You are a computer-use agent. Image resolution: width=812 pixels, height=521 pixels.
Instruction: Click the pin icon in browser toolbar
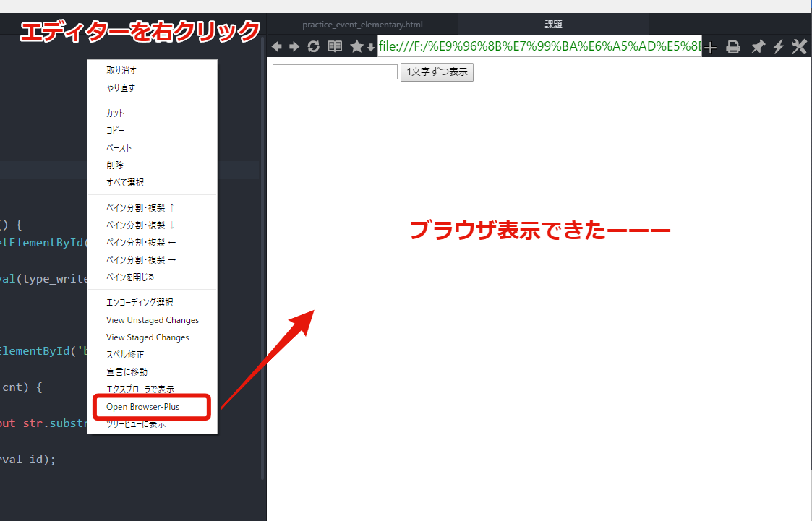(758, 46)
